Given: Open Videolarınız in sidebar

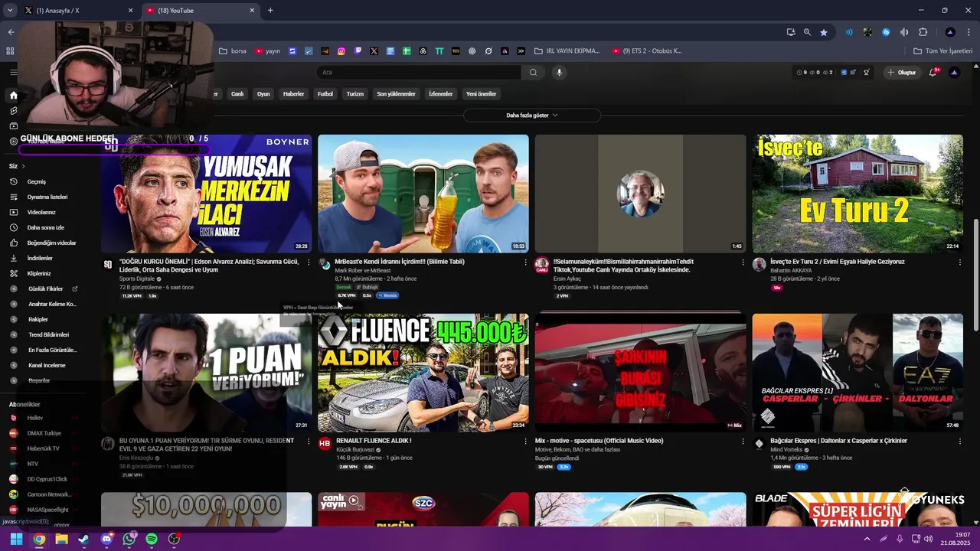Looking at the screenshot, I should 41,212.
